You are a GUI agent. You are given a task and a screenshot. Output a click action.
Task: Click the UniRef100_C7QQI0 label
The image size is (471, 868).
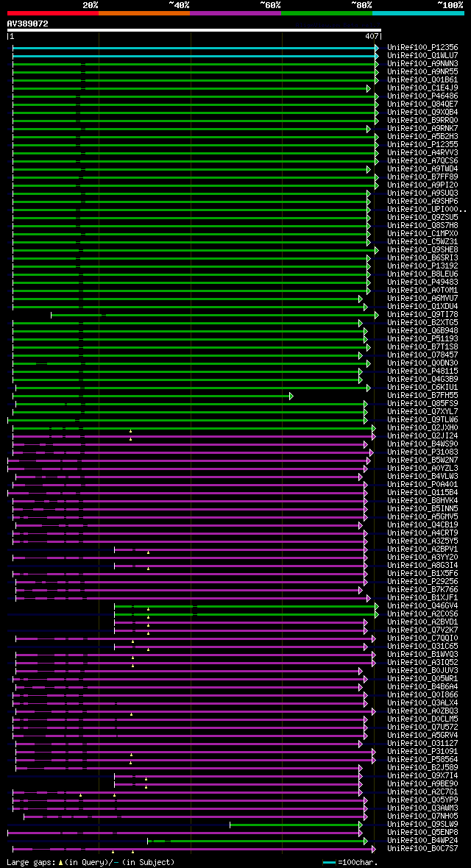(x=422, y=638)
